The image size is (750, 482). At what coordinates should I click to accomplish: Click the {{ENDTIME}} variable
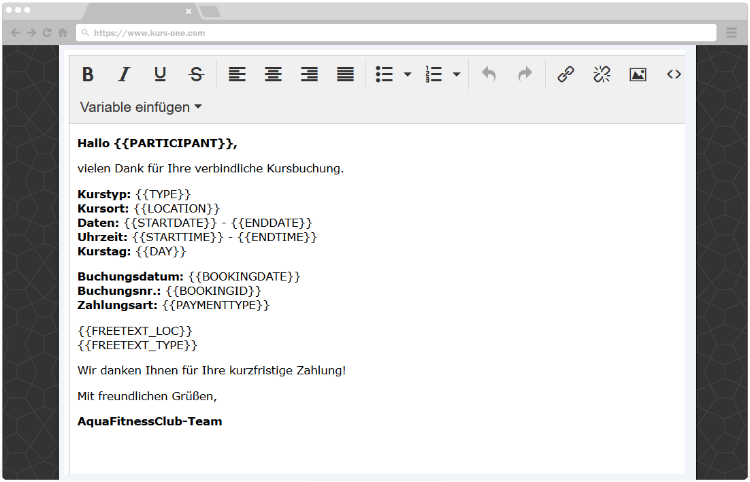[x=277, y=237]
